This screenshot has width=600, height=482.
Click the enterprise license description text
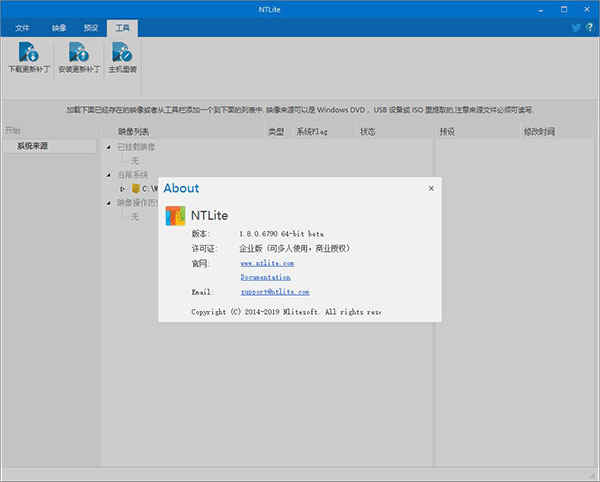coord(295,248)
